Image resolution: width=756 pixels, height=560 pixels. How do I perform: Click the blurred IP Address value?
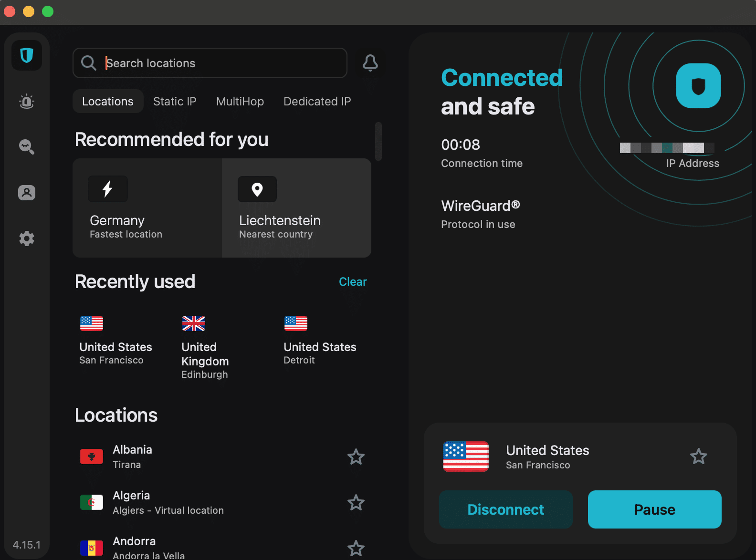(667, 148)
